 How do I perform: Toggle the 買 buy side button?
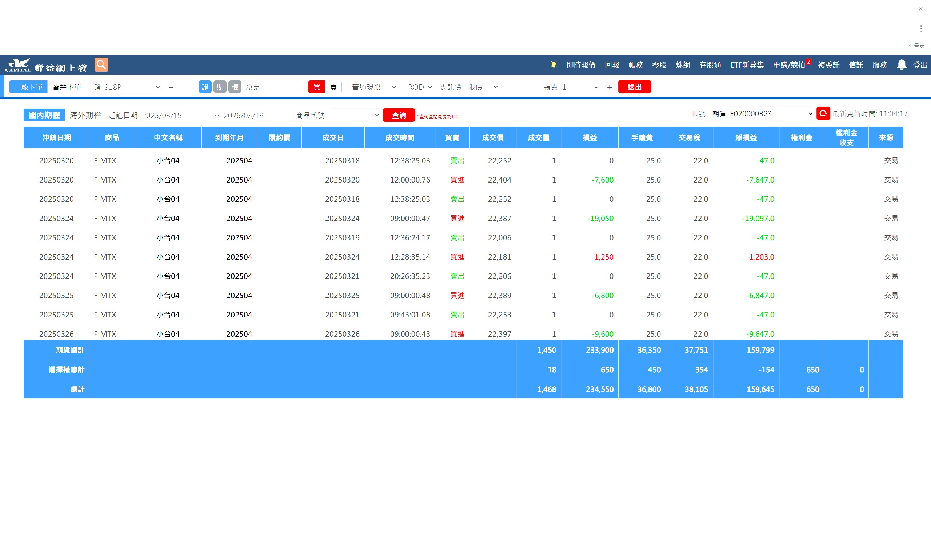316,87
